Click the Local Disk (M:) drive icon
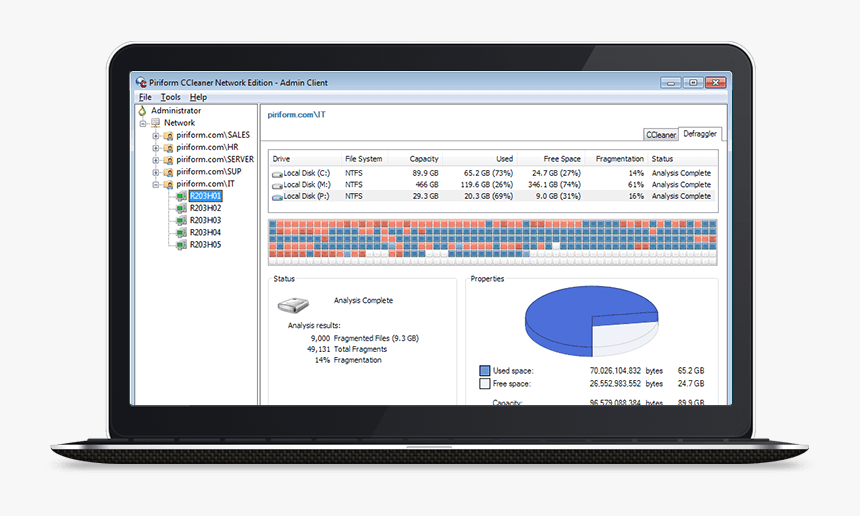This screenshot has width=860, height=516. (277, 185)
